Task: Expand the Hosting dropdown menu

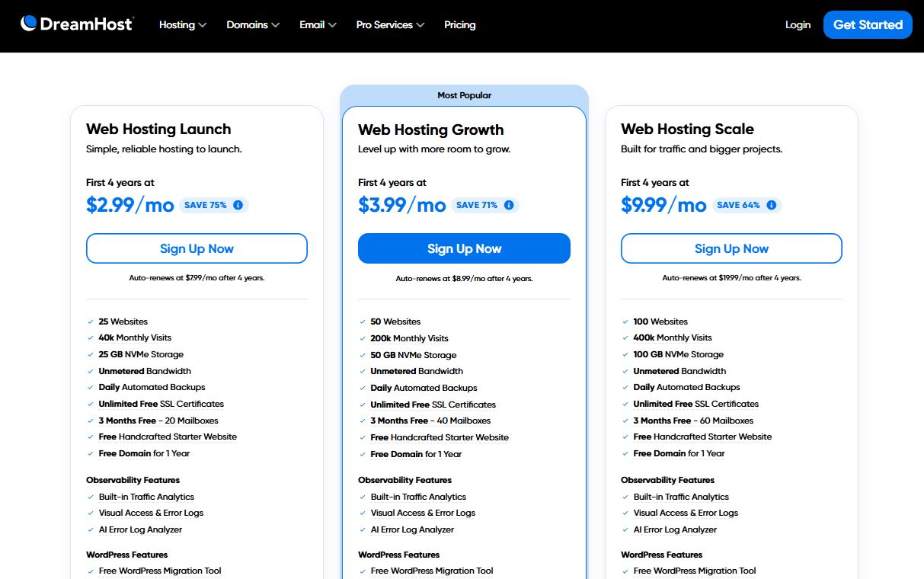Action: point(182,24)
